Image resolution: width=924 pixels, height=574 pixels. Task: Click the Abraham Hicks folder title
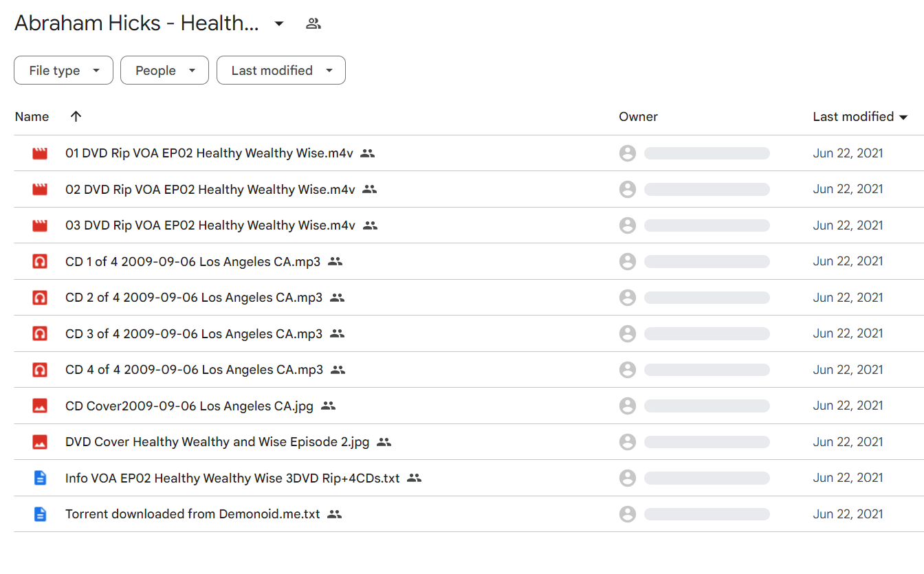137,23
